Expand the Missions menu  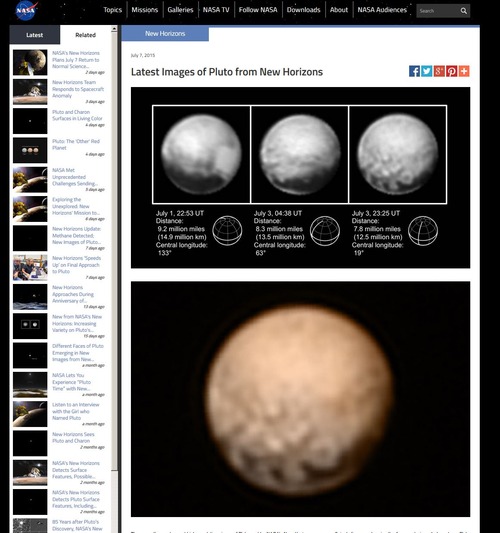pyautogui.click(x=145, y=10)
